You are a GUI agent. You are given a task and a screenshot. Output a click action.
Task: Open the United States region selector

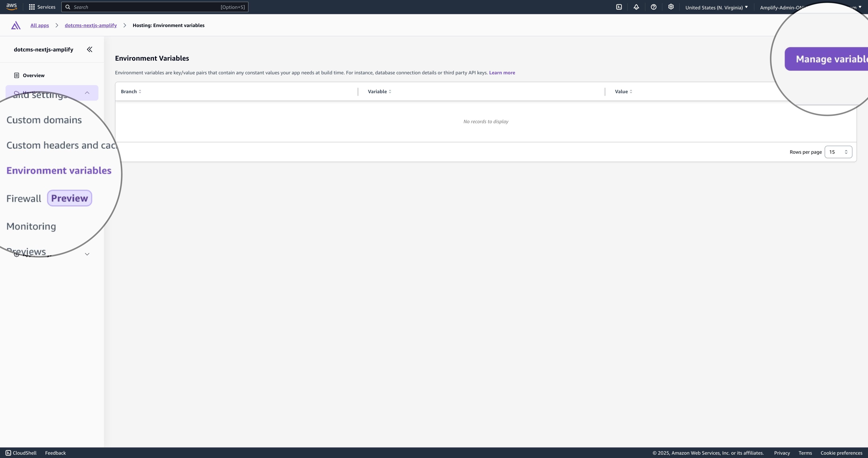tap(716, 7)
